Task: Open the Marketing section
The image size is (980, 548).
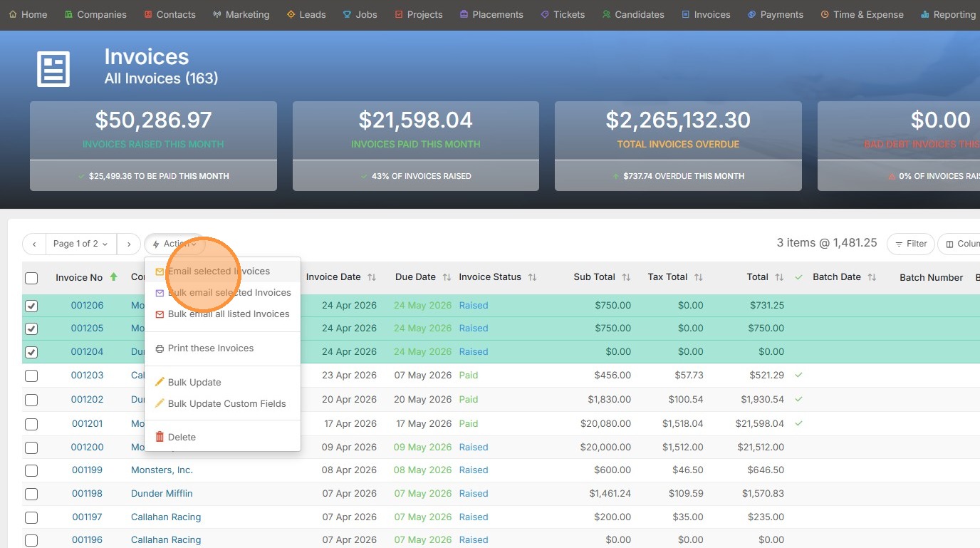Action: 241,14
